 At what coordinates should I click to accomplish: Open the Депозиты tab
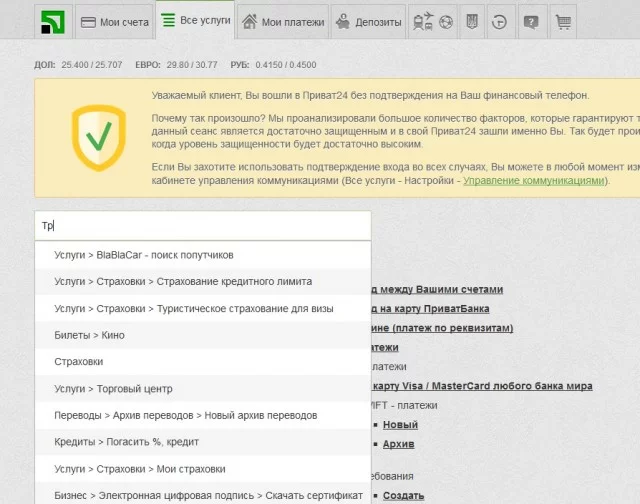[x=369, y=22]
